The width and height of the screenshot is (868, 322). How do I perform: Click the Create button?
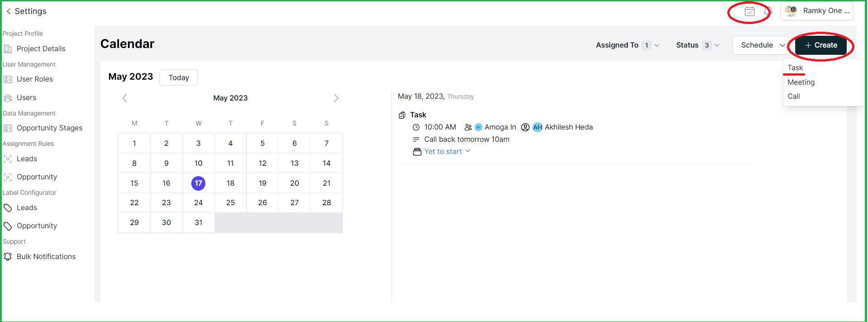pos(821,45)
